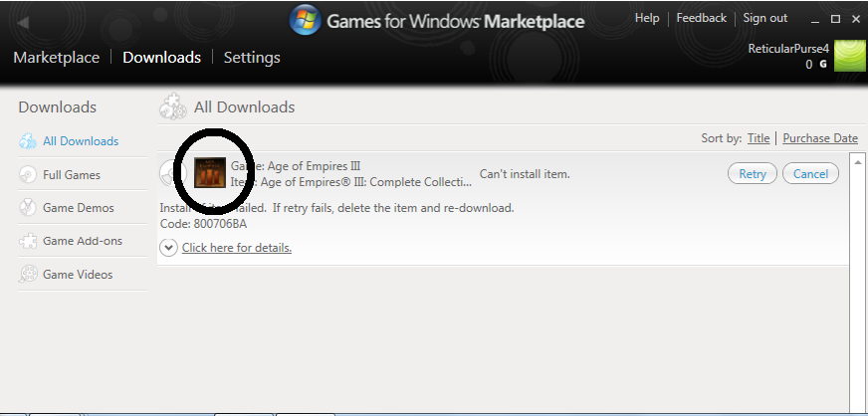Cancel the Age of Empires III download
Viewport: 868px width, 416px height.
(810, 174)
